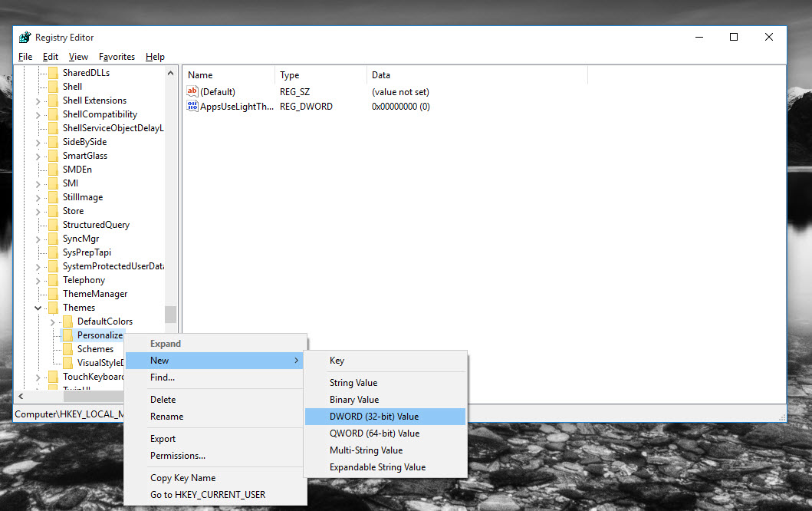Select Binary Value in New submenu

(385, 400)
